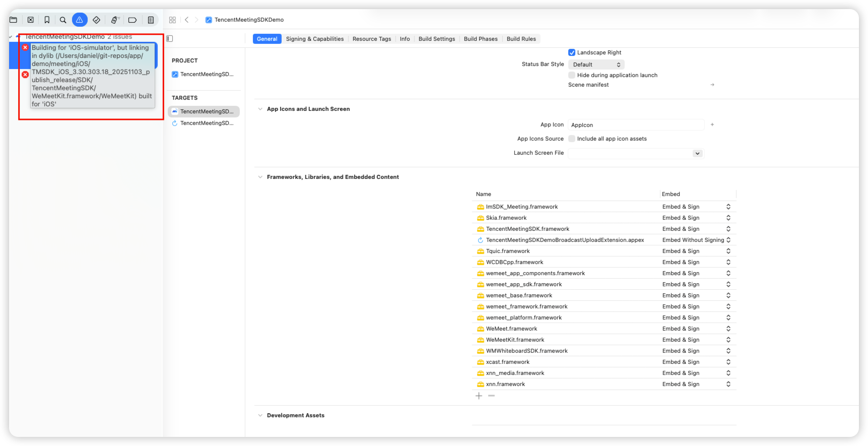Switch to the Build Phases tab
Screen dimensions: 868x446
pyautogui.click(x=481, y=39)
